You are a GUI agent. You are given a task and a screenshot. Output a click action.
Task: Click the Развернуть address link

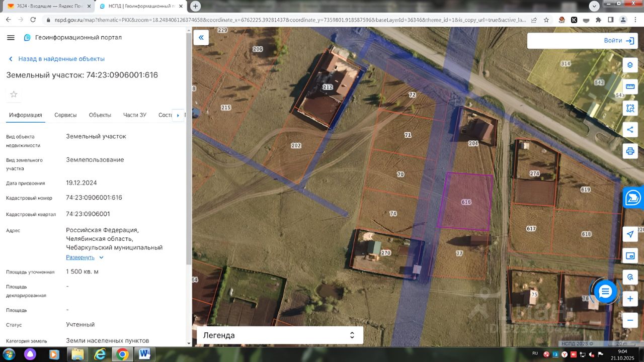point(80,257)
